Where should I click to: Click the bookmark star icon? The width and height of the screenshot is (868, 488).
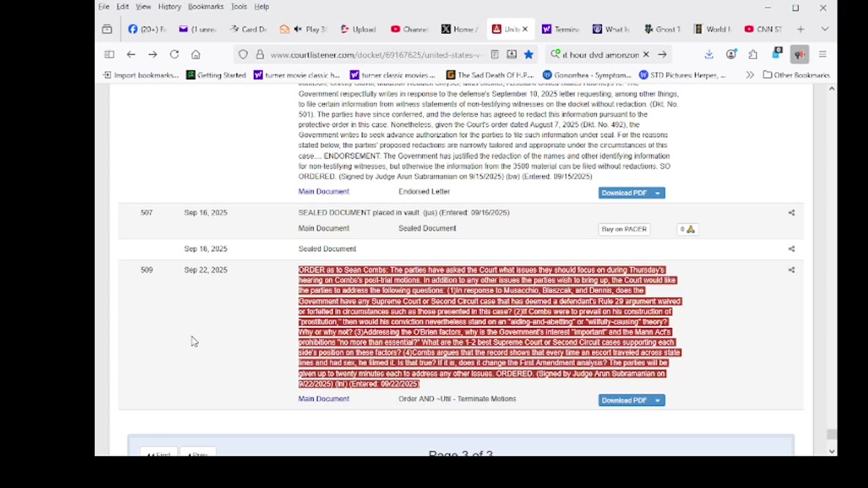528,54
